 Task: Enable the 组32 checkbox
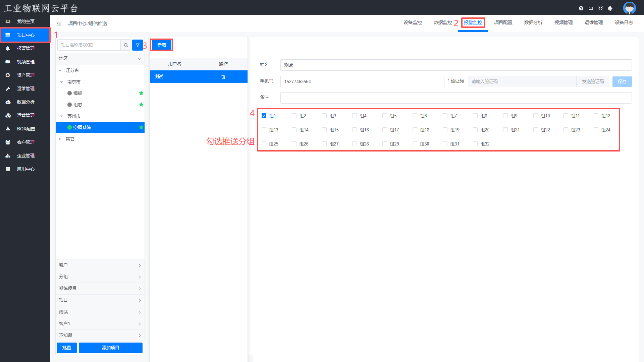coord(475,144)
